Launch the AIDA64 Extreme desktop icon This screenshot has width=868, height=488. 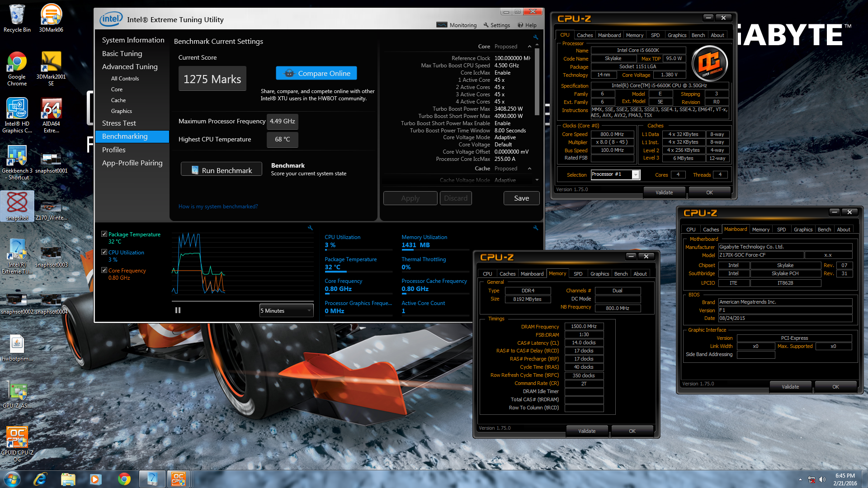tap(51, 116)
